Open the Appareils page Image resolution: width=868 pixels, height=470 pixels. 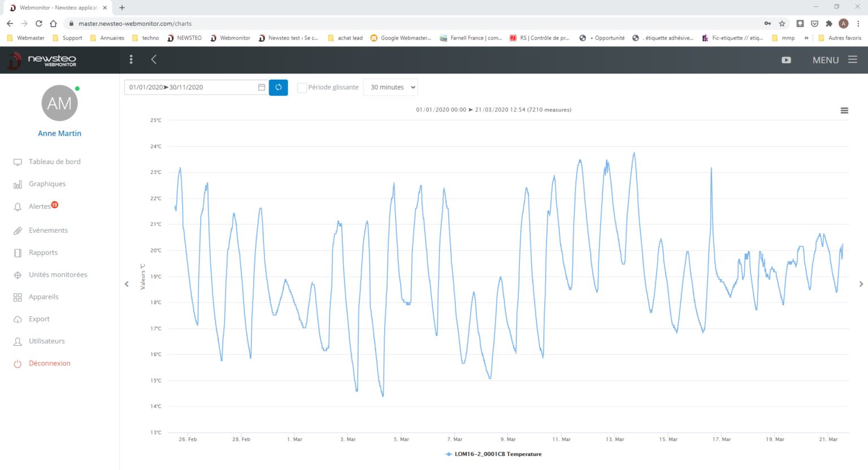point(44,297)
